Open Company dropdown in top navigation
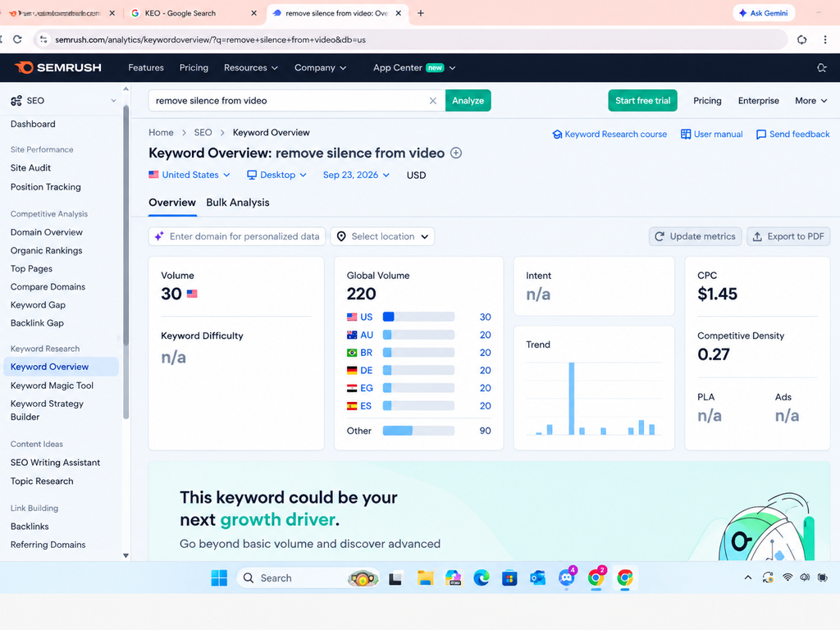Viewport: 840px width, 630px height. pyautogui.click(x=321, y=67)
